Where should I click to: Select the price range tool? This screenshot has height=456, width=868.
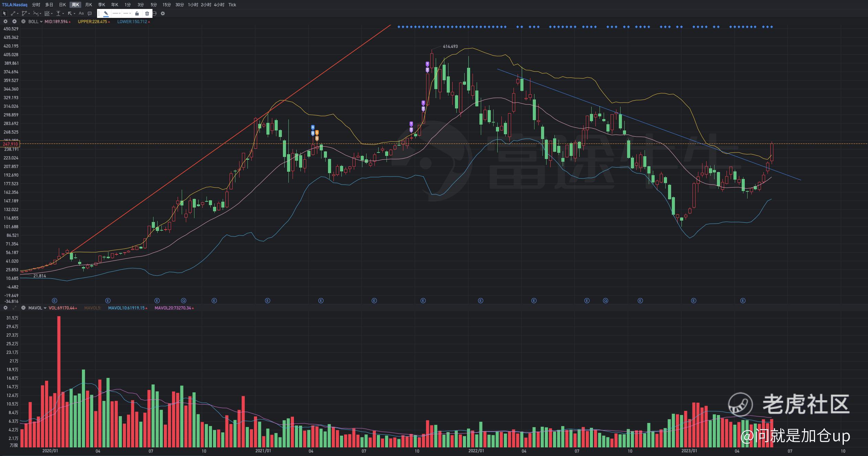[58, 13]
